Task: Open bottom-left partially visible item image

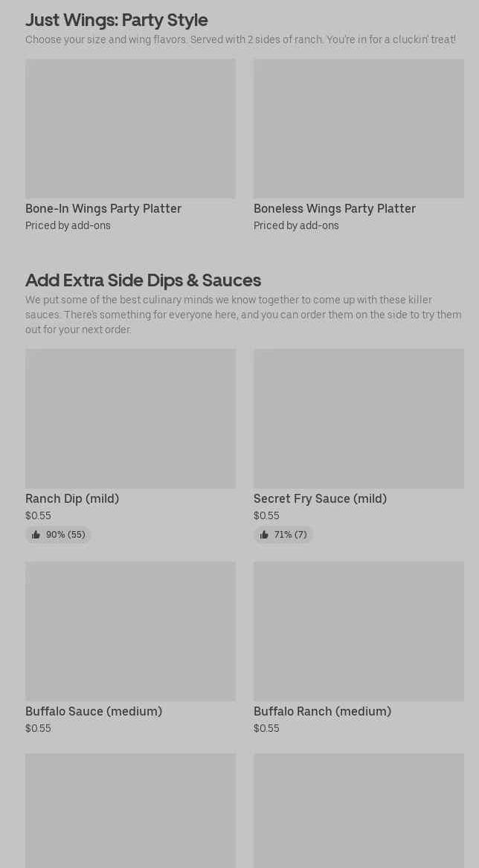Action: coord(131,811)
